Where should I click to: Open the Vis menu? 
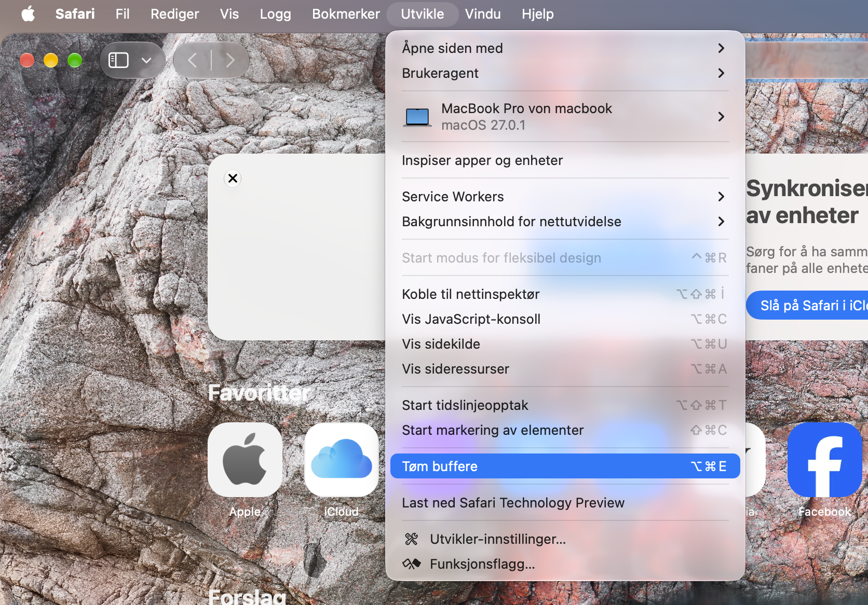(x=229, y=14)
